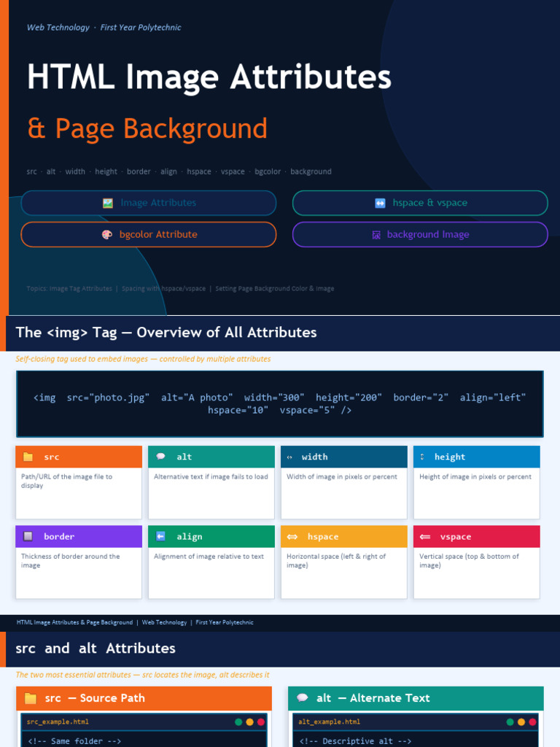Click the left arrow icon on align card
Screen dimensions: 560x747
pos(161,536)
